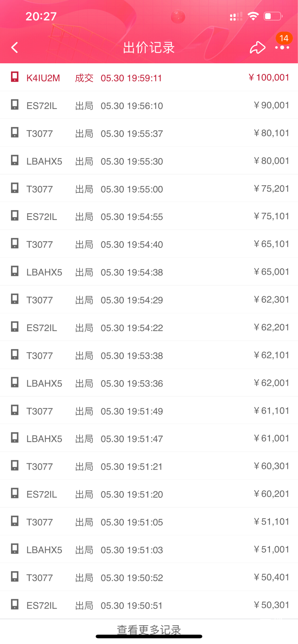Tap the phone icon on the ¥65,001 row
298x644 pixels.
(x=15, y=271)
